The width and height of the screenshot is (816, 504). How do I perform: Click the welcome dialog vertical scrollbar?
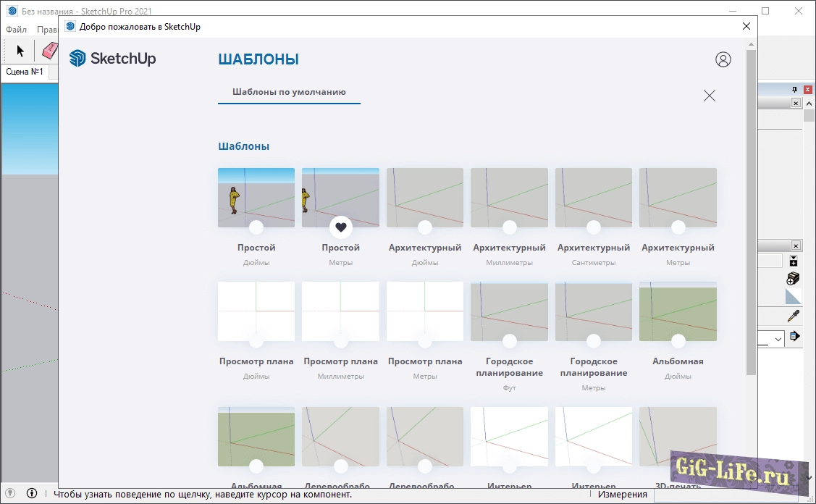pyautogui.click(x=751, y=217)
